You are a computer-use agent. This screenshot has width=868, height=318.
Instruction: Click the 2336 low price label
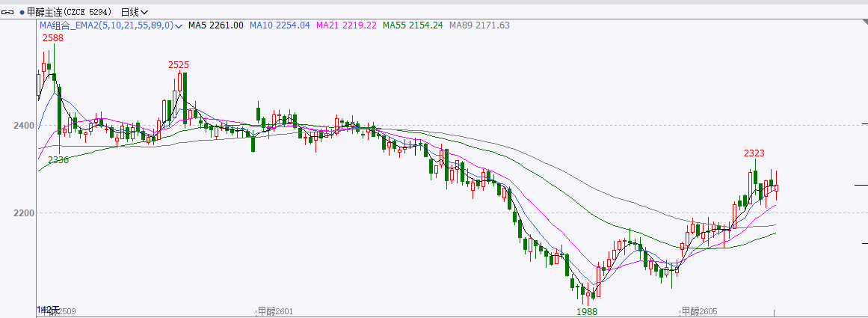click(58, 160)
